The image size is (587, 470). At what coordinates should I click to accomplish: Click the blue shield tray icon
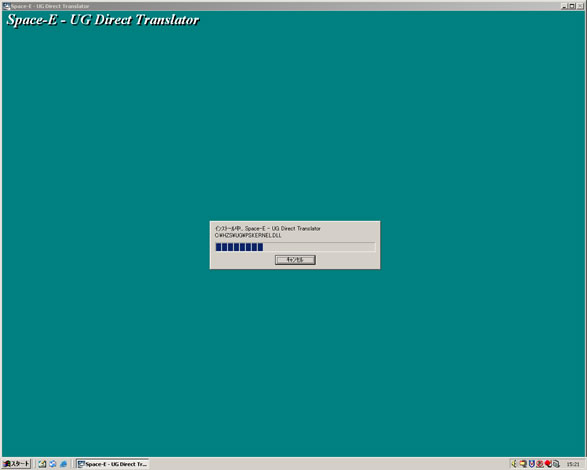531,464
